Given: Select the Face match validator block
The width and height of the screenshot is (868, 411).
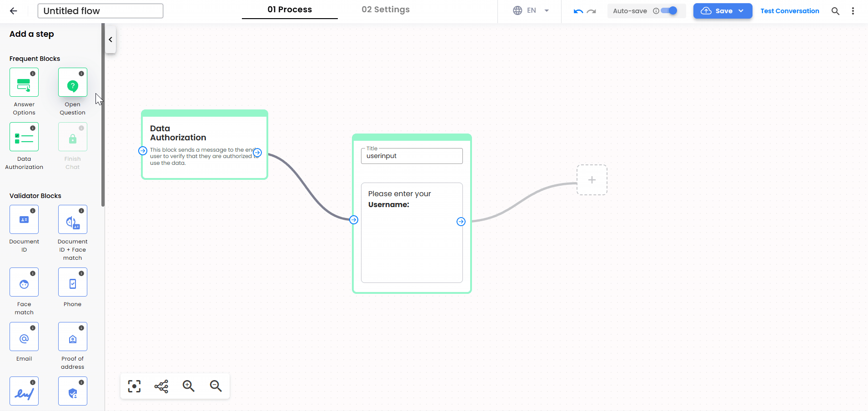Looking at the screenshot, I should point(24,282).
